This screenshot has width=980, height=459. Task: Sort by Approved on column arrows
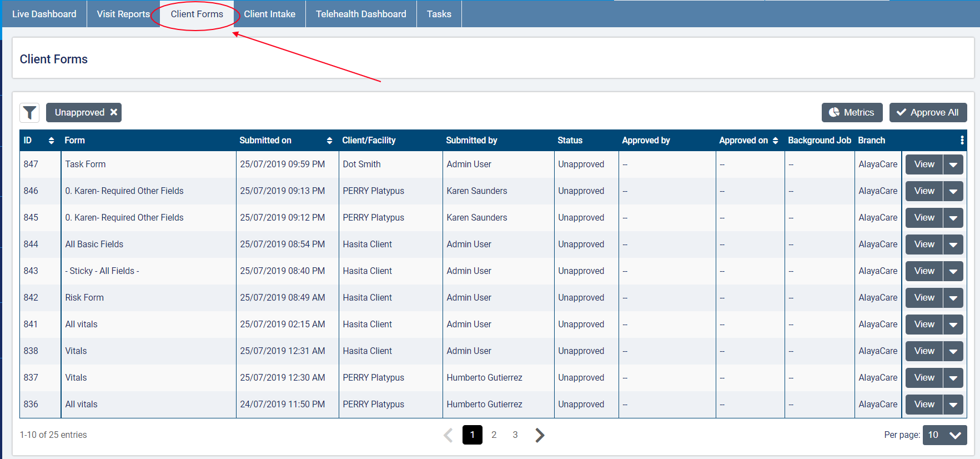pyautogui.click(x=775, y=141)
